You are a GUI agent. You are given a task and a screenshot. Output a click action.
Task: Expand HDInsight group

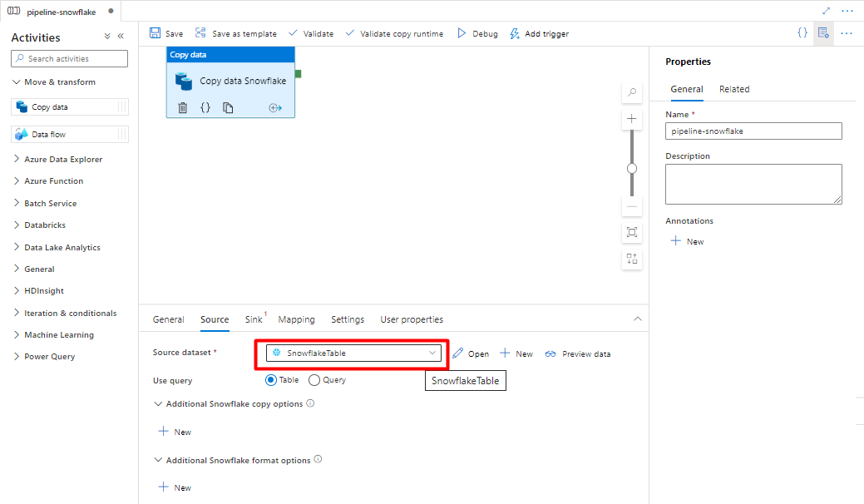[x=38, y=290]
